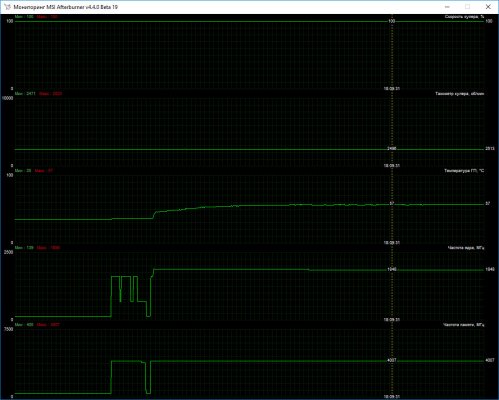This screenshot has width=499, height=400.
Task: Click the 4007 value on the memory clock line
Action: click(392, 360)
